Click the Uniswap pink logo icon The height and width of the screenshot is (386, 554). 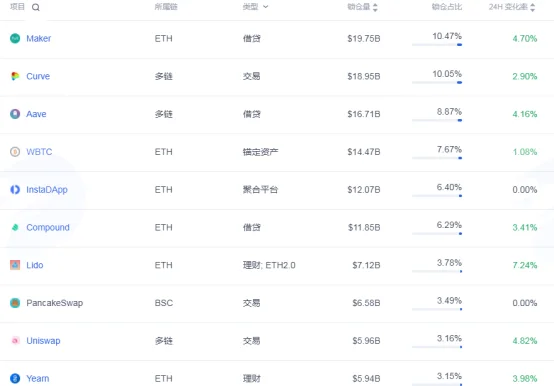click(15, 340)
